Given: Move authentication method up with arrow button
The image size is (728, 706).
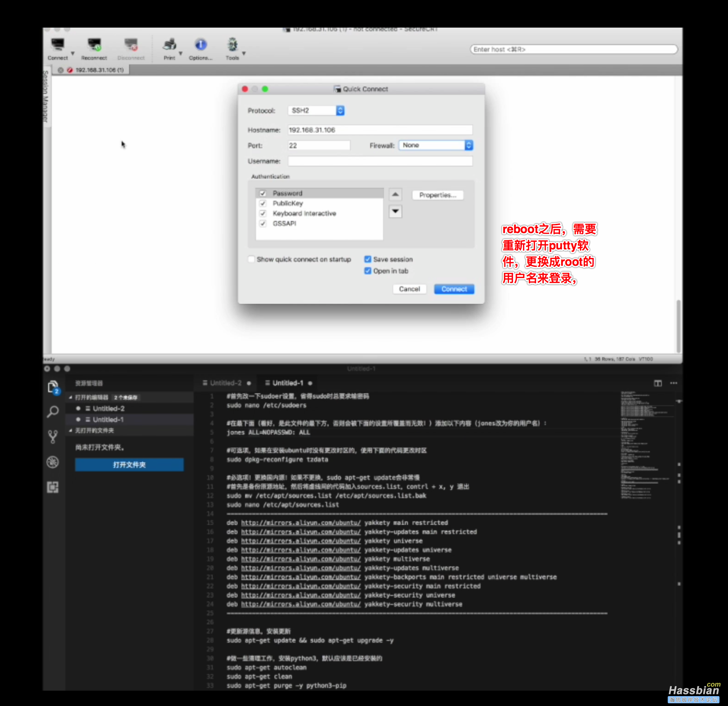Looking at the screenshot, I should 395,195.
